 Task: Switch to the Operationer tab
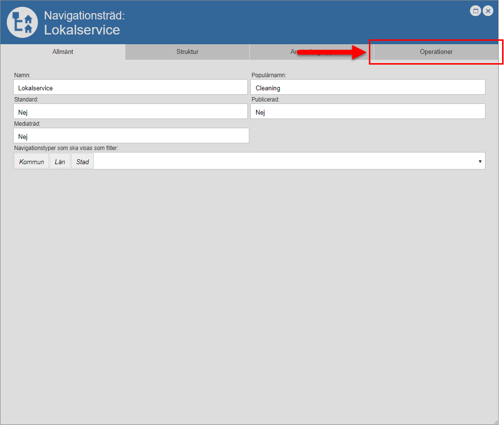(x=436, y=51)
